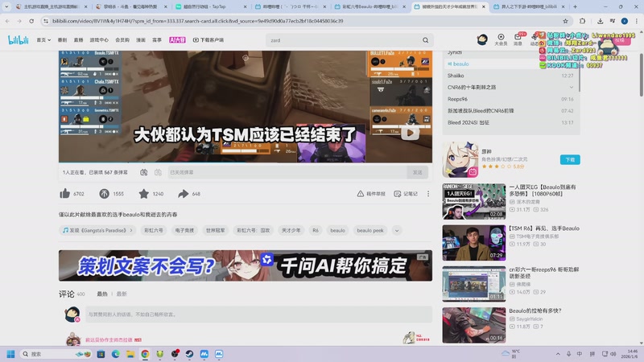Sort comments by 最新
The image size is (644, 362).
coord(122,294)
